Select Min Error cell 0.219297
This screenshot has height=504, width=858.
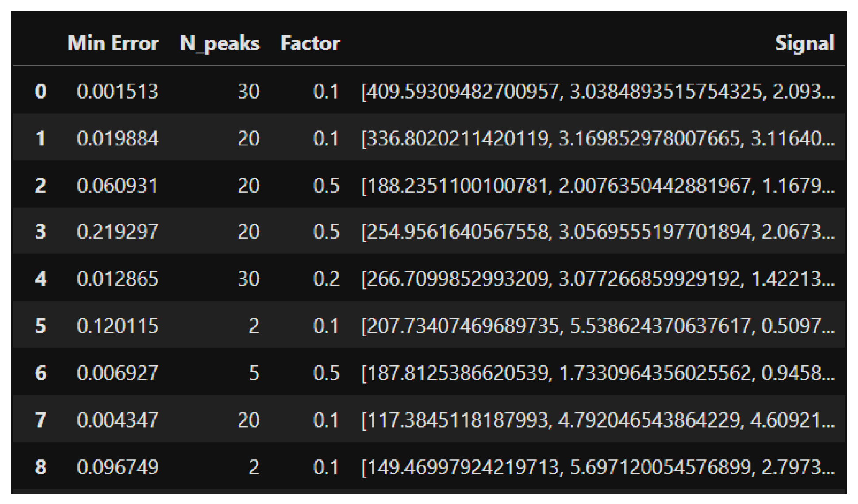pyautogui.click(x=117, y=232)
